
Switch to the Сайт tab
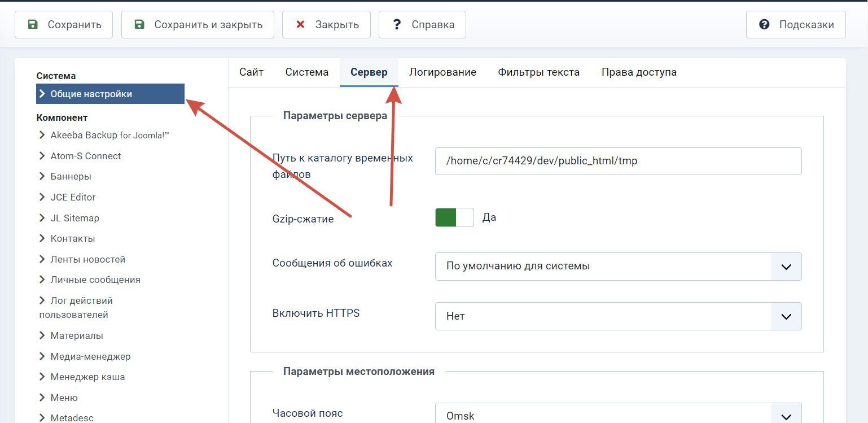[x=251, y=72]
